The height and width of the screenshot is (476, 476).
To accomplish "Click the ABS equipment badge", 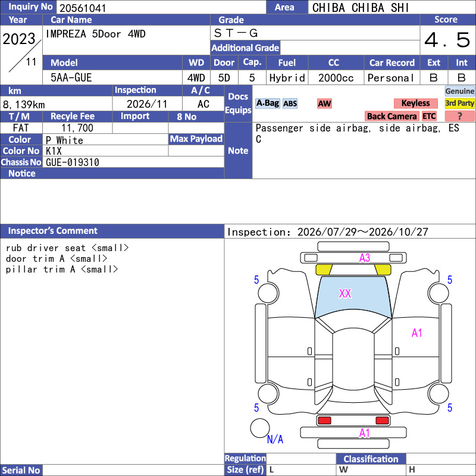I will 290,104.
